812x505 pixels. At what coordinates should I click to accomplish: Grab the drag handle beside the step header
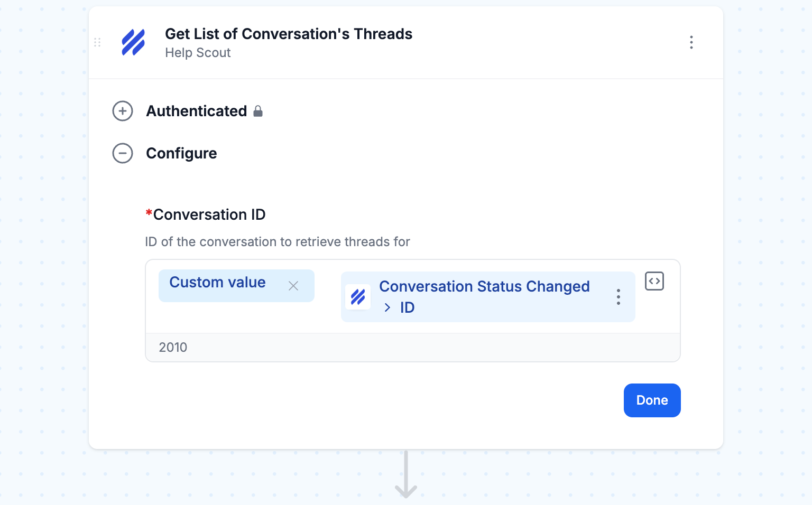[97, 42]
